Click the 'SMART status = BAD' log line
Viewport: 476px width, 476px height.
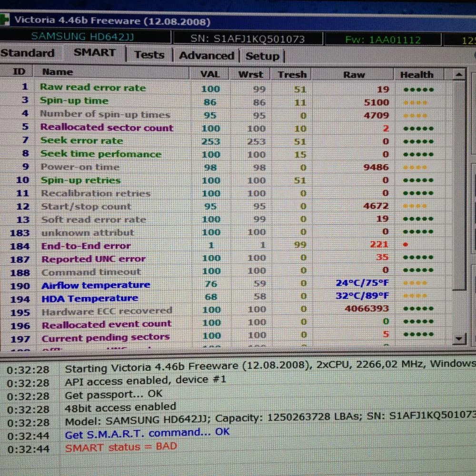tap(121, 447)
